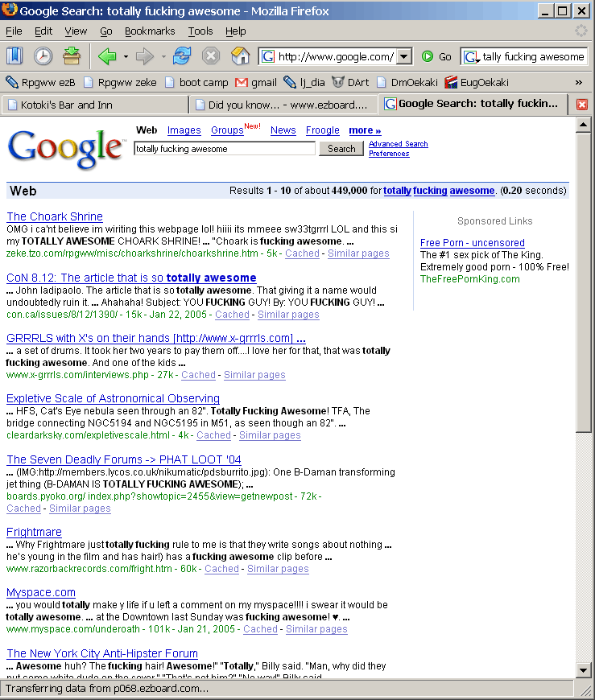Open the DArt bookmark
Screen dimensions: 595x700
(x=351, y=83)
